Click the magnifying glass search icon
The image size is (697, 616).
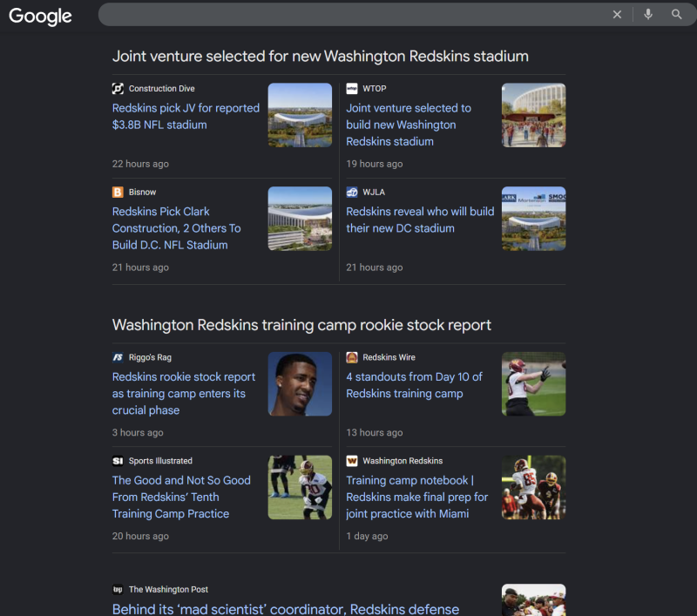tap(676, 15)
